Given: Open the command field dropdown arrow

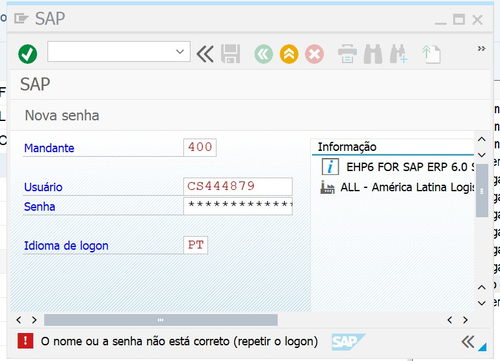Looking at the screenshot, I should pos(180,52).
